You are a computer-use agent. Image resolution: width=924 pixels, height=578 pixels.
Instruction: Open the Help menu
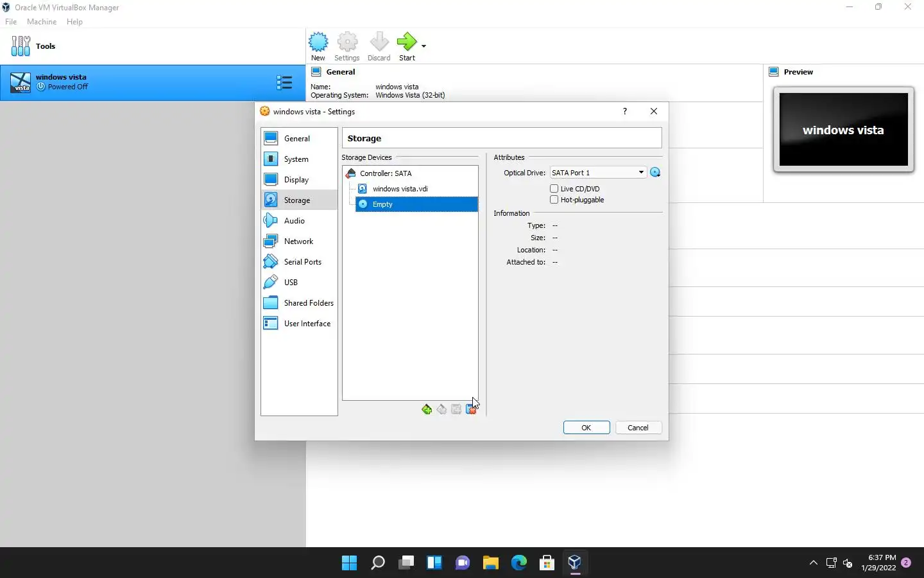coord(74,22)
